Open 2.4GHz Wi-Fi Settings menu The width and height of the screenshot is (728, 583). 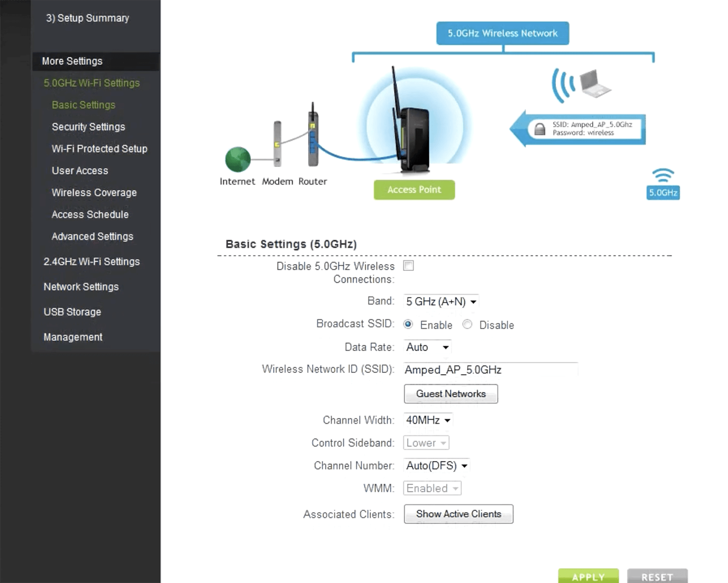coord(92,262)
